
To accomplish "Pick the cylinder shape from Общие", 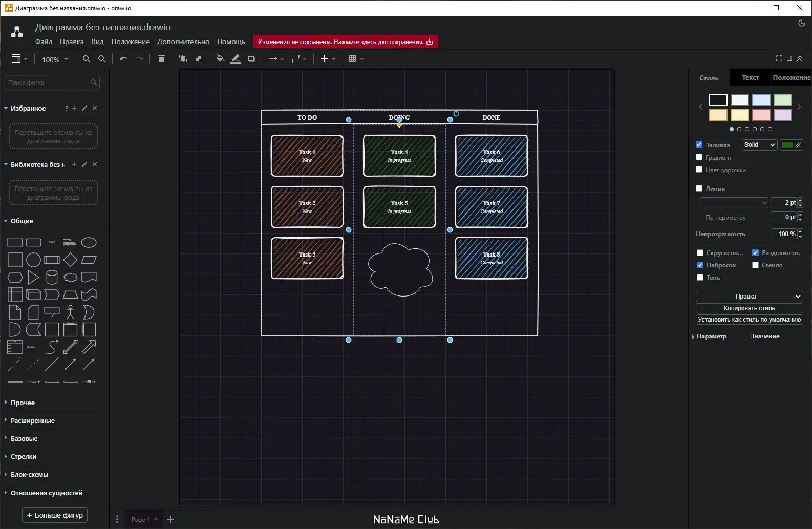I will point(52,277).
